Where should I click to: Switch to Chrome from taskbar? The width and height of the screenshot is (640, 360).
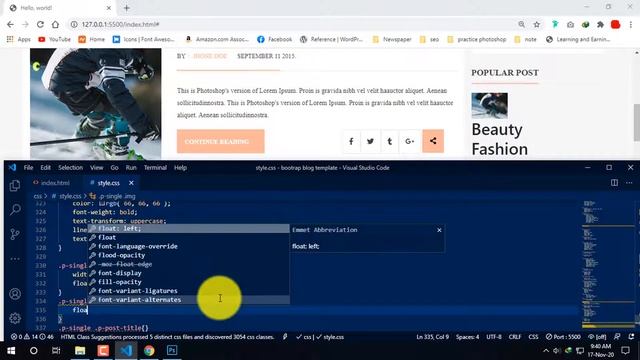tap(149, 351)
